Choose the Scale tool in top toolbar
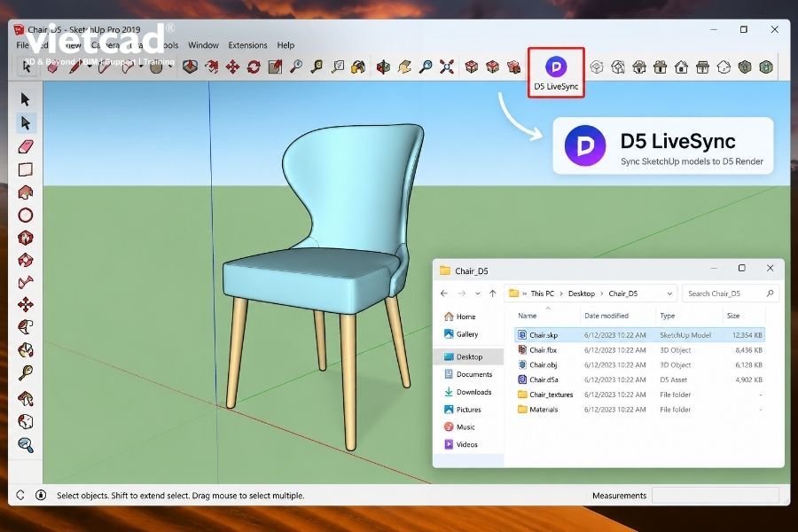This screenshot has height=532, width=798. 275,66
